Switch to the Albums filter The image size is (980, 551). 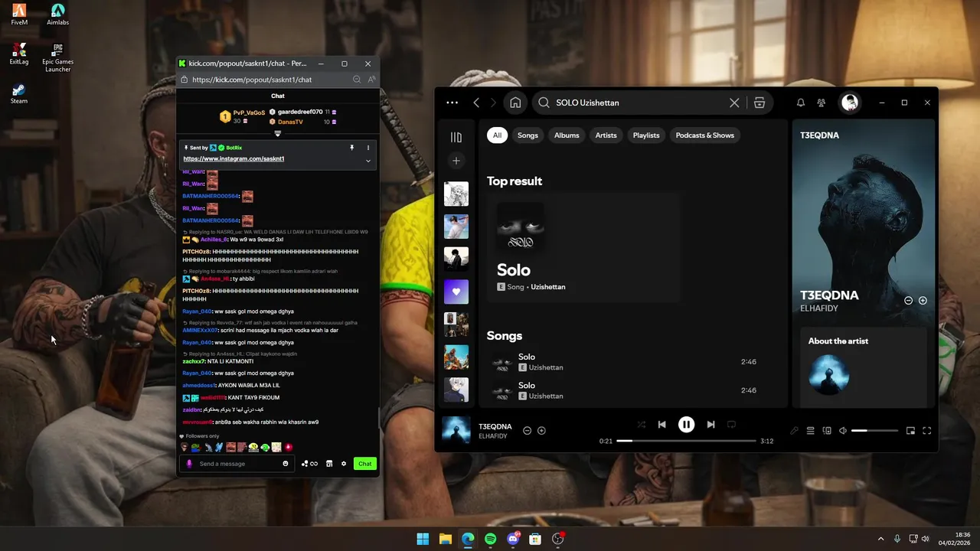[567, 135]
